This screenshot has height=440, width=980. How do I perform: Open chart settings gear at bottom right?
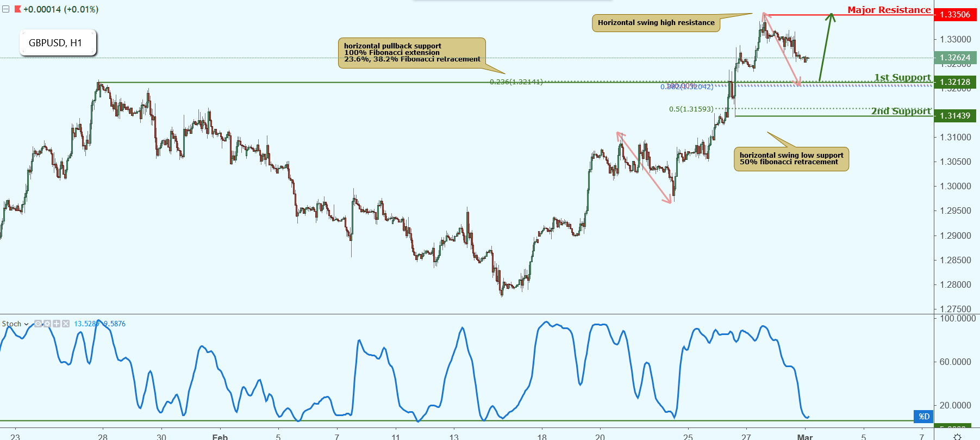(x=957, y=436)
